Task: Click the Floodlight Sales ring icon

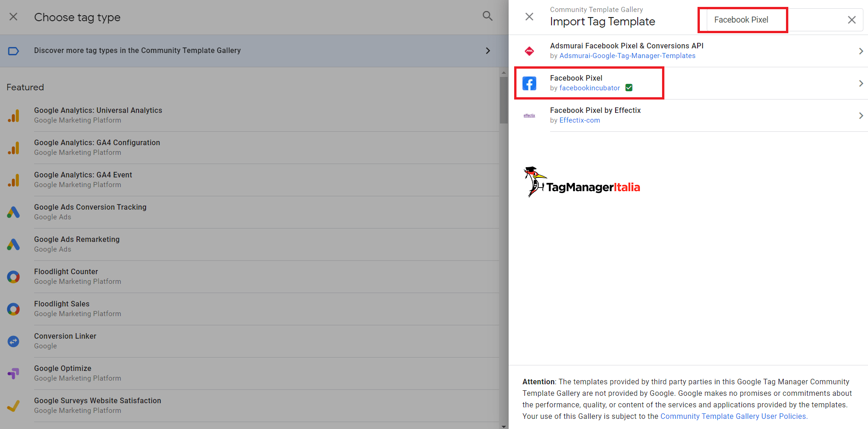Action: [13, 309]
